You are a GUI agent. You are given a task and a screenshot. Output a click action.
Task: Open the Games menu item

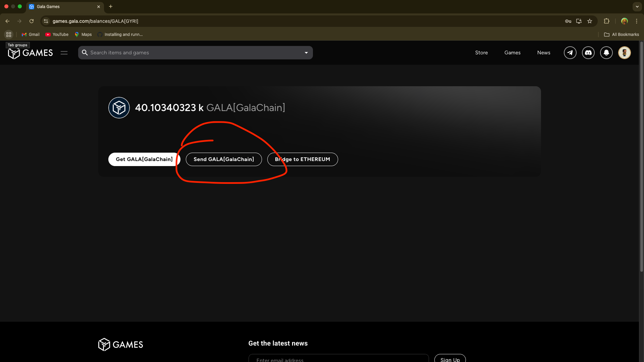[513, 53]
